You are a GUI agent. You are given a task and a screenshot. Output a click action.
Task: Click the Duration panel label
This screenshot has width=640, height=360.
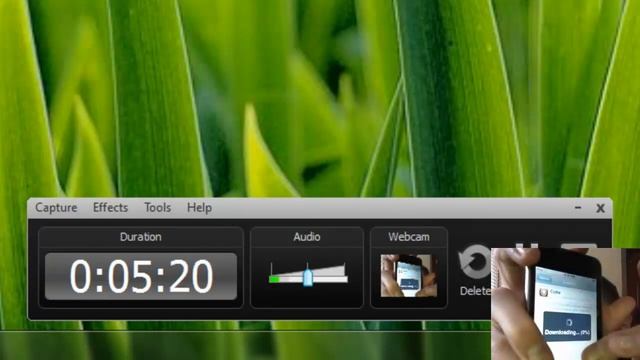140,237
